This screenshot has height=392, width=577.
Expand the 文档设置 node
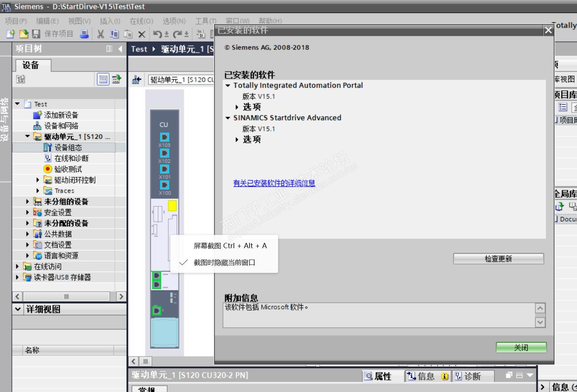point(27,245)
